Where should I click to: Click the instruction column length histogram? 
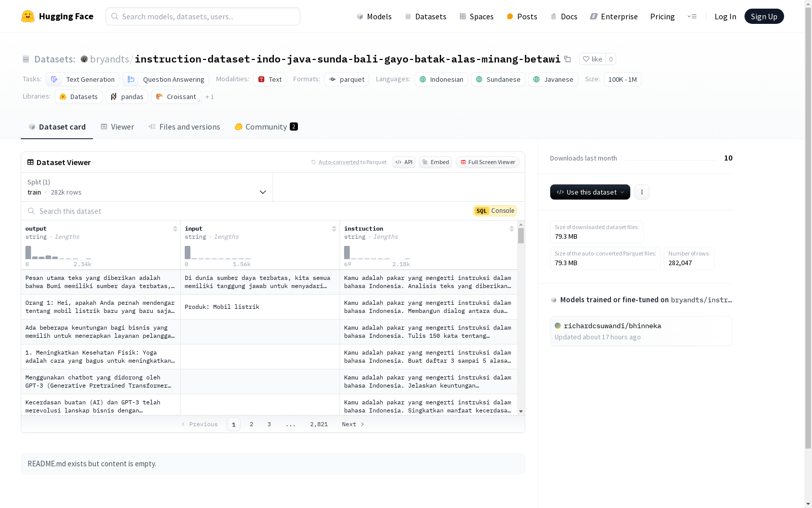click(x=377, y=252)
